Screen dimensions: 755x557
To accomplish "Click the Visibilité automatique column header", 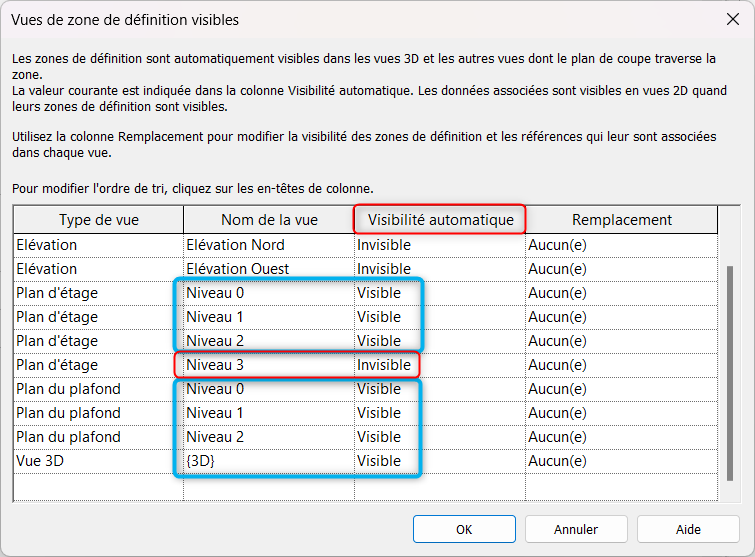I will point(440,220).
